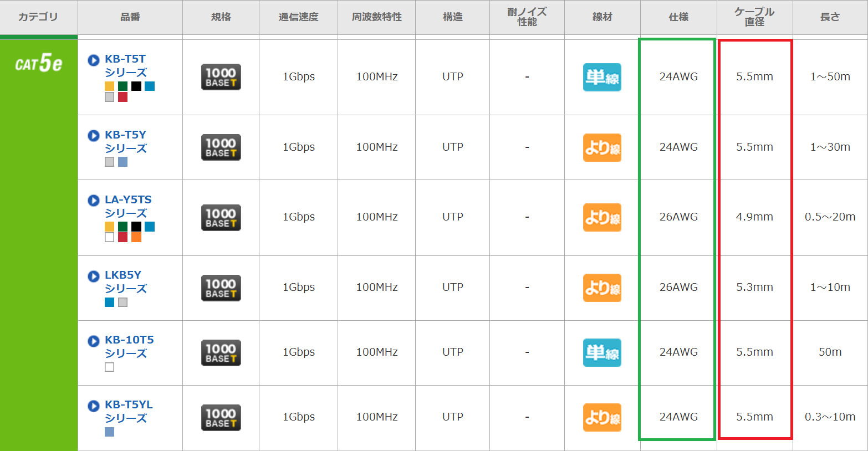
Task: Click the orange より線 badge in LKB5Y row
Action: [x=602, y=288]
